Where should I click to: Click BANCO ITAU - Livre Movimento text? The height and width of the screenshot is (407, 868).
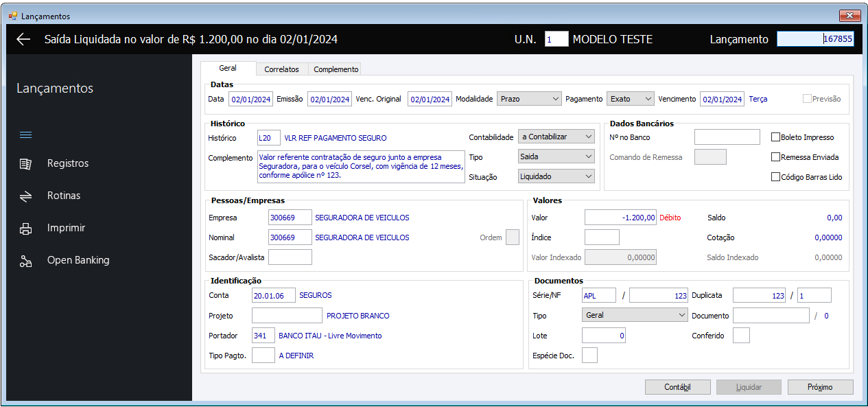tap(330, 336)
